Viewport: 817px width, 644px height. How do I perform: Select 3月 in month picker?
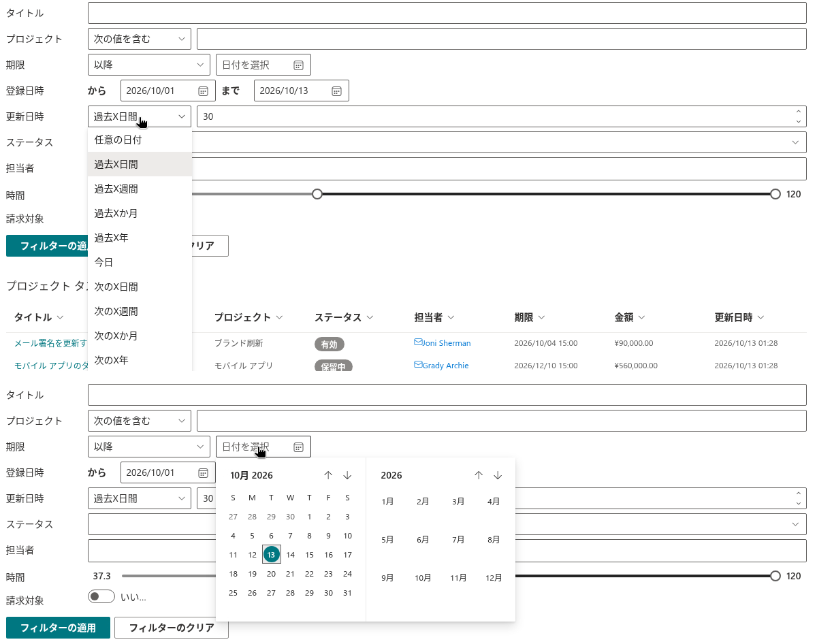(458, 502)
